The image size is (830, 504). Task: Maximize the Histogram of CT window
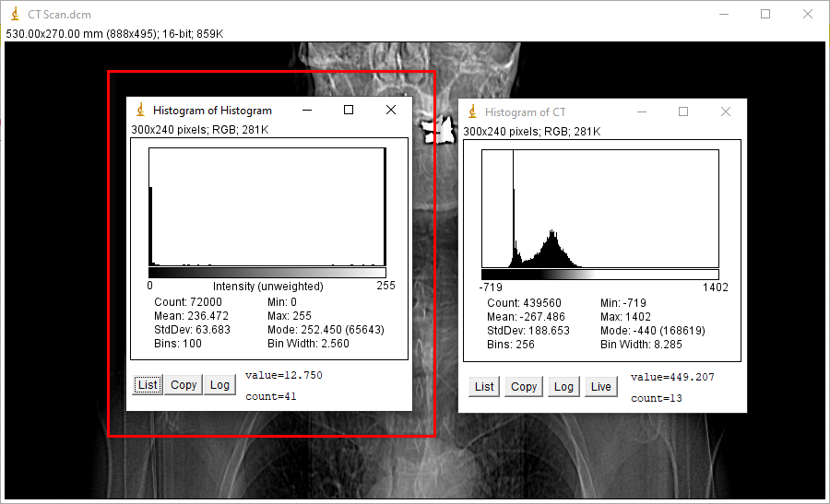tap(683, 111)
